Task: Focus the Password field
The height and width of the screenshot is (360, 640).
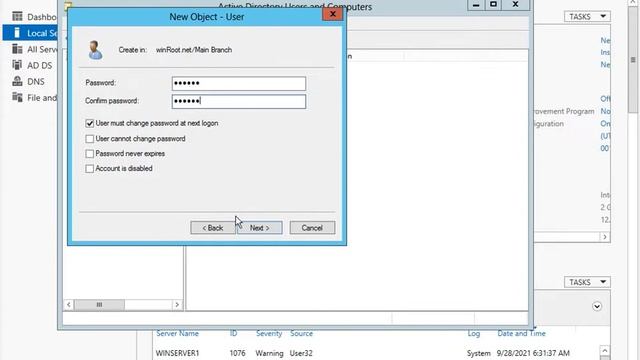Action: pyautogui.click(x=239, y=83)
